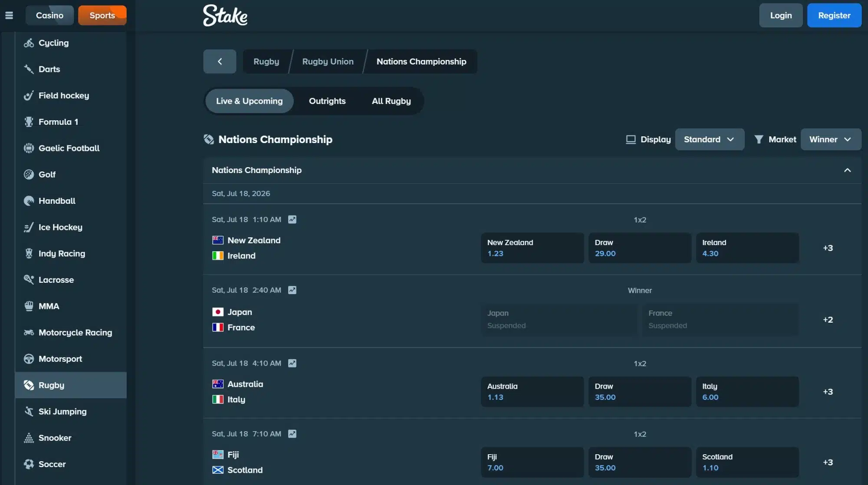The width and height of the screenshot is (868, 485).
Task: Expand +2 markets for Japan vs France
Action: pyautogui.click(x=828, y=320)
